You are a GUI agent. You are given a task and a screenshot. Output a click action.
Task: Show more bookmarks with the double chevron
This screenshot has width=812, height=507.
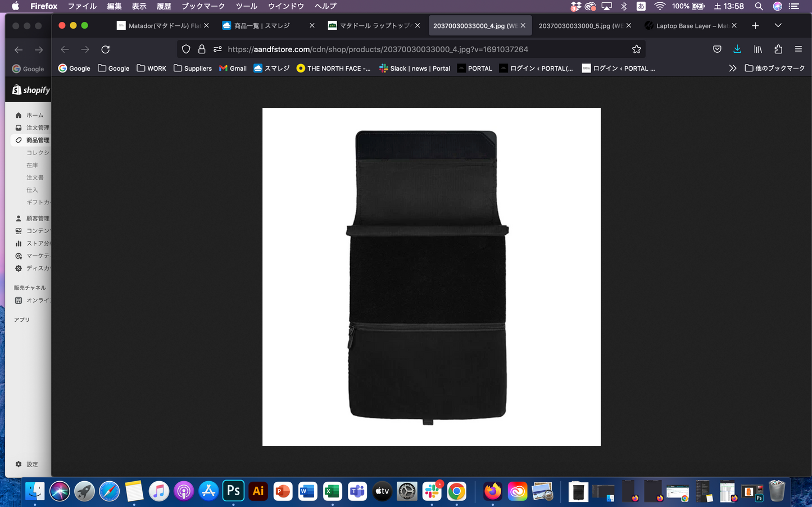(x=732, y=68)
